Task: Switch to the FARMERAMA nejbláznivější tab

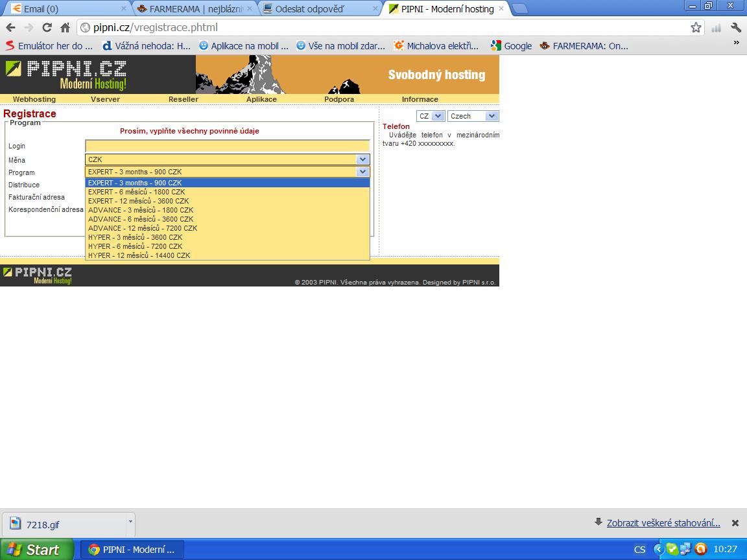Action: point(193,8)
